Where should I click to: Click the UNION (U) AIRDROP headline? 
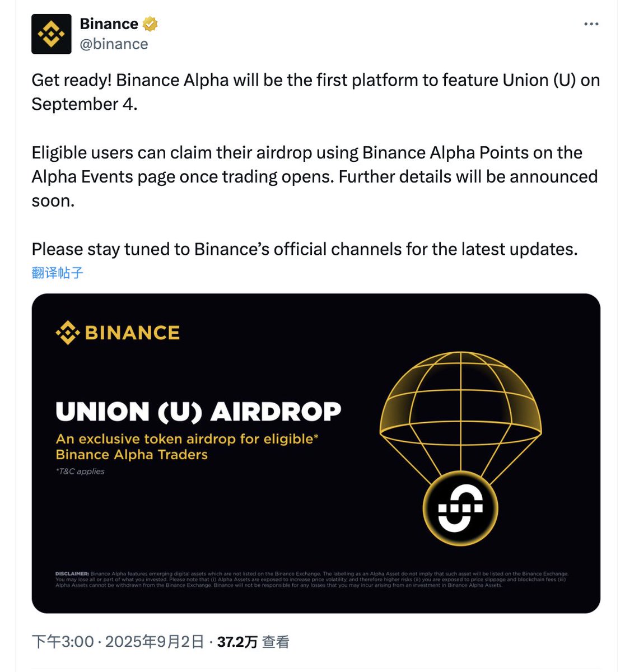pos(198,412)
